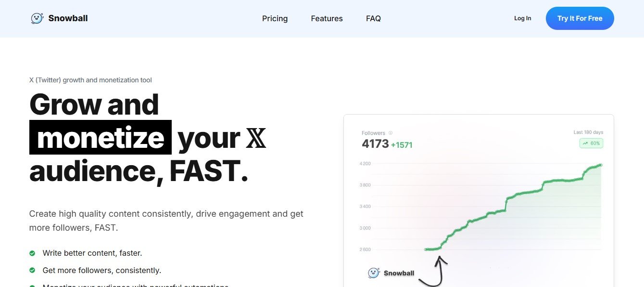Image resolution: width=644 pixels, height=287 pixels.
Task: Go to the Features section
Action: tap(327, 18)
